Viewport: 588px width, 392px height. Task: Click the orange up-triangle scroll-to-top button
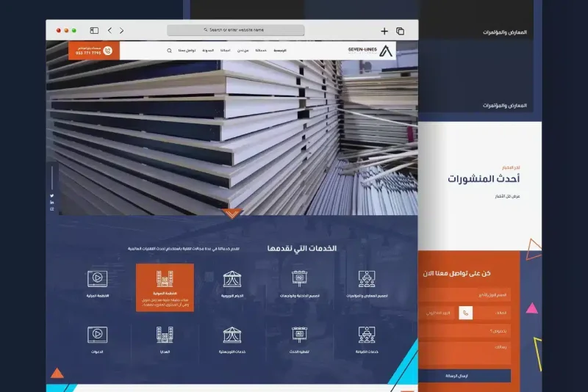click(57, 373)
